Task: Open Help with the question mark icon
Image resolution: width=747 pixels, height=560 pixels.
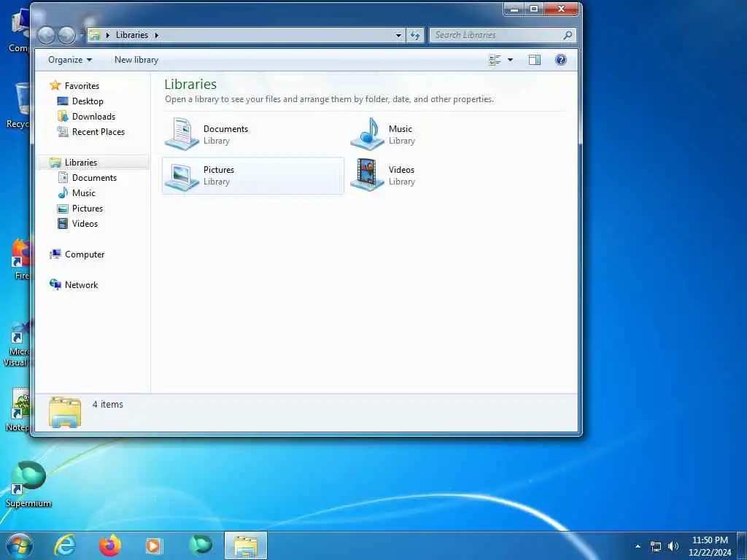Action: tap(561, 60)
